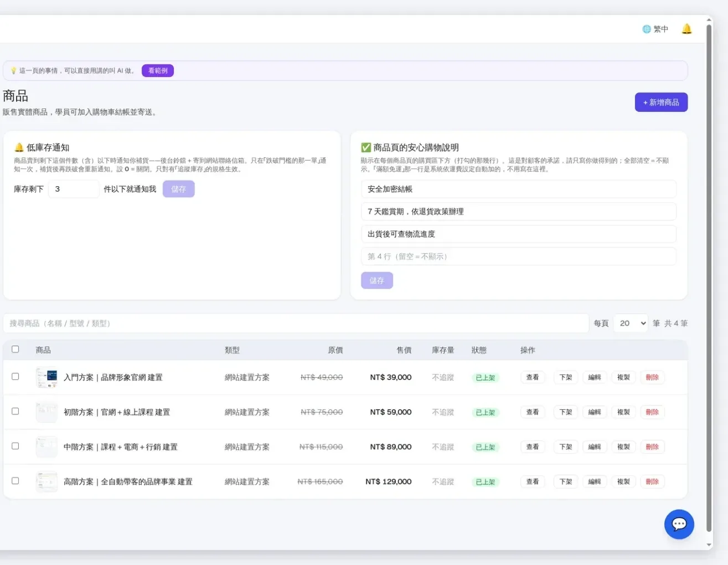
Task: Click the 已上架 status badge for 高階方案
Action: point(486,482)
